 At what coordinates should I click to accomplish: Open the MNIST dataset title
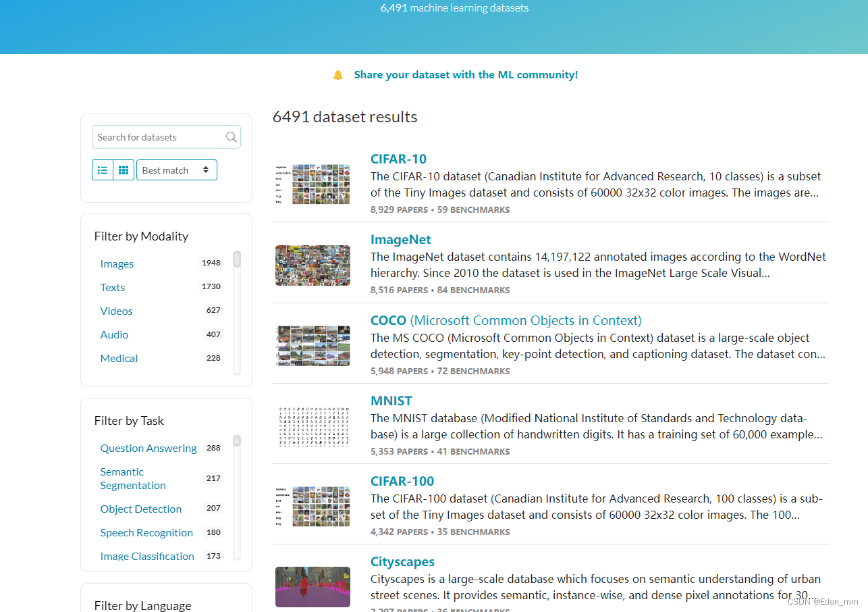[391, 401]
